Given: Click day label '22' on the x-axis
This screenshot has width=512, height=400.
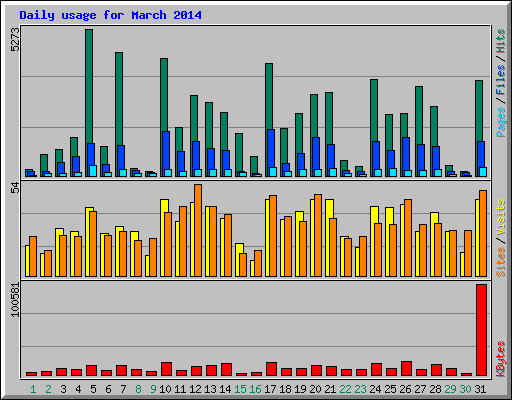Looking at the screenshot, I should pyautogui.click(x=345, y=389).
